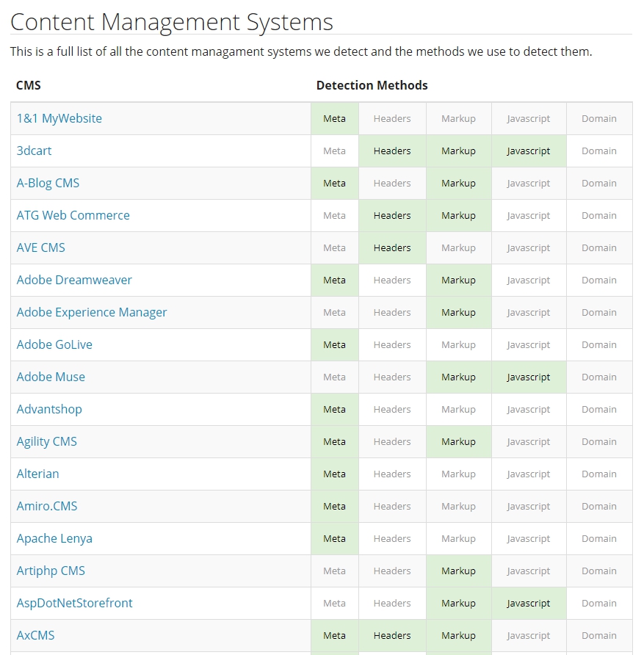Click highlighted Meta cell for 1&1 MyWebsite
Viewport: 644px width, 655px height.
tap(335, 119)
